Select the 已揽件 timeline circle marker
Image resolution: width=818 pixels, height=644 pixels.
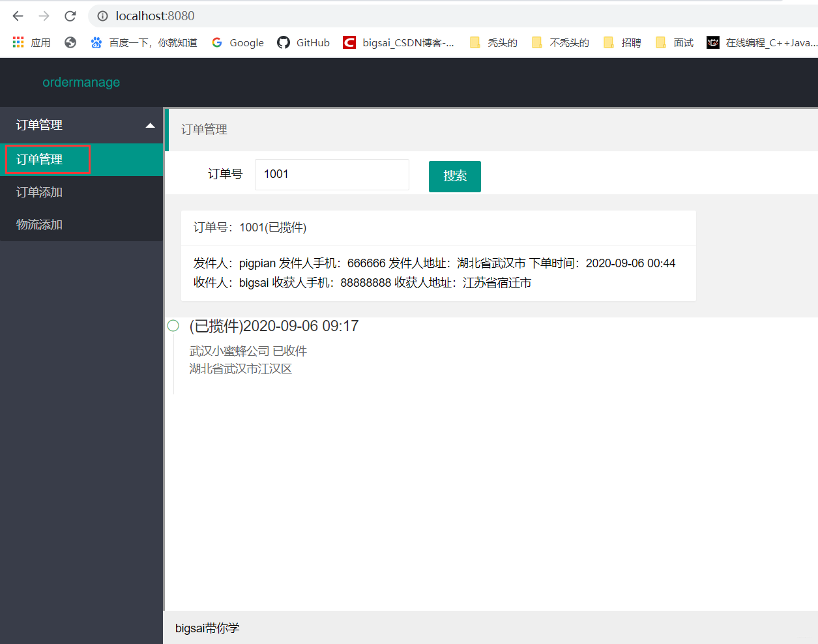click(x=173, y=325)
